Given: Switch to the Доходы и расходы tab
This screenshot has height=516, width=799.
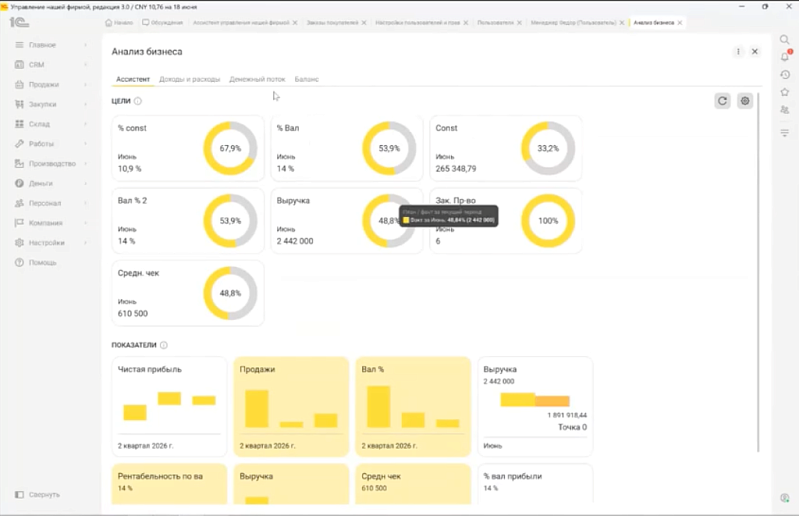Looking at the screenshot, I should coord(190,79).
